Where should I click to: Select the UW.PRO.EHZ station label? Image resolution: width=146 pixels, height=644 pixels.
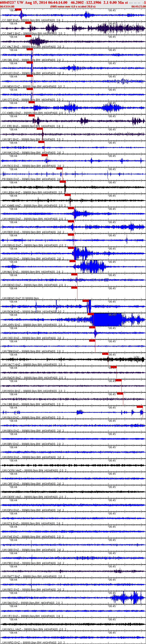33,563
